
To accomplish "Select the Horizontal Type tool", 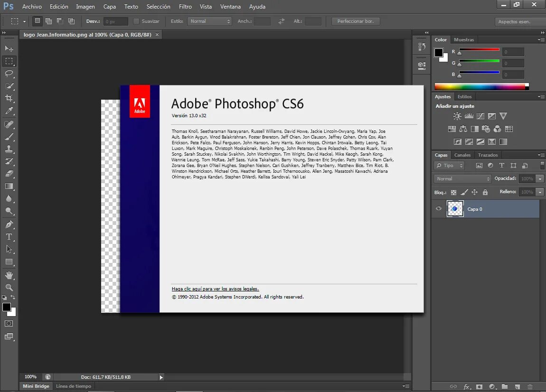I will coord(9,237).
